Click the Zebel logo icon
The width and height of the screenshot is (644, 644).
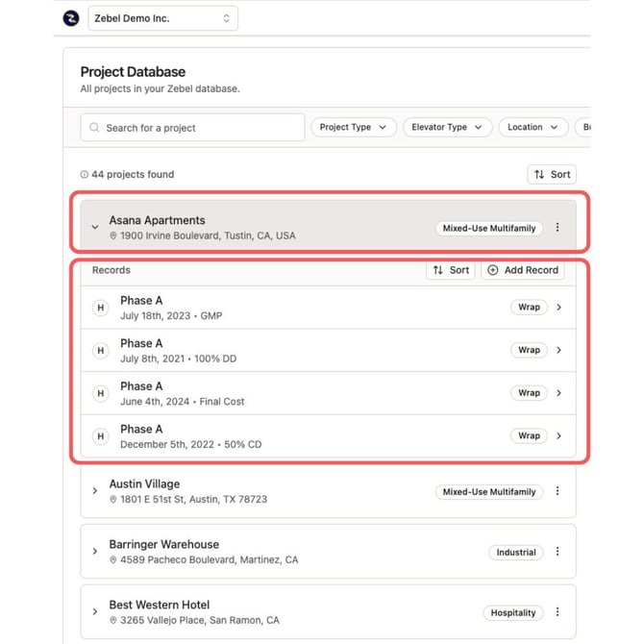[70, 18]
